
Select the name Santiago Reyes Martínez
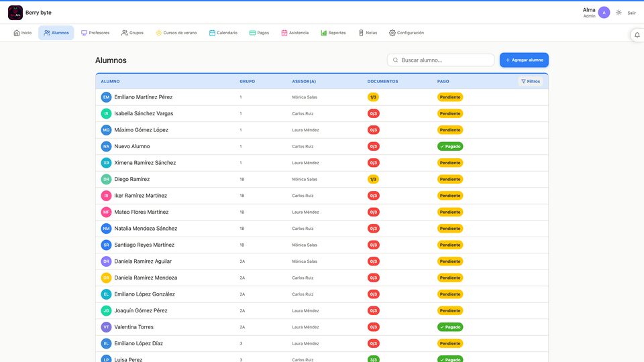click(x=144, y=245)
